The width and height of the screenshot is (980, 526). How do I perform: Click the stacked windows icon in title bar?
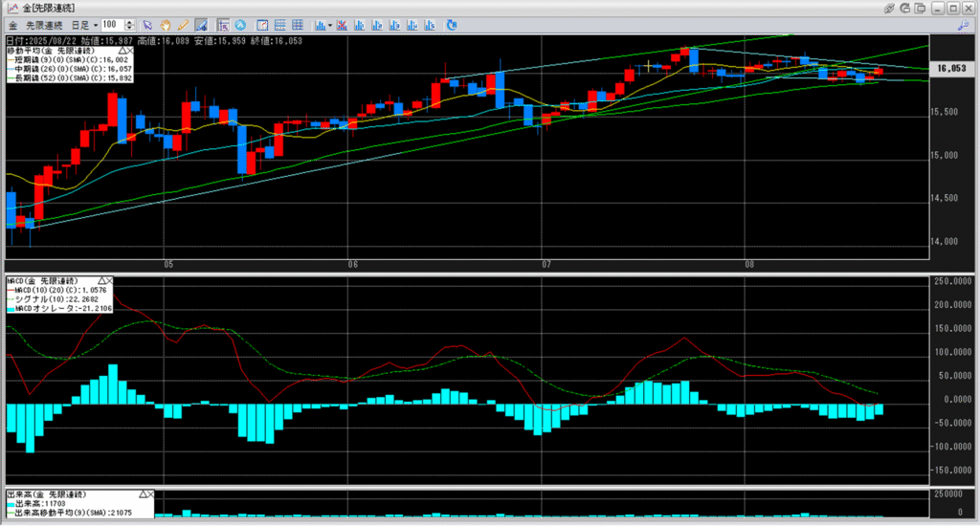tap(920, 8)
